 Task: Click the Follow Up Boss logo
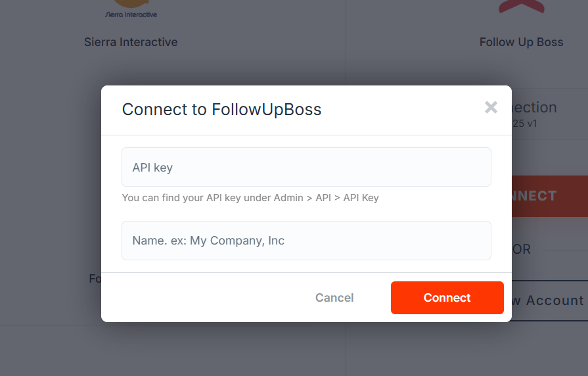coord(521,7)
